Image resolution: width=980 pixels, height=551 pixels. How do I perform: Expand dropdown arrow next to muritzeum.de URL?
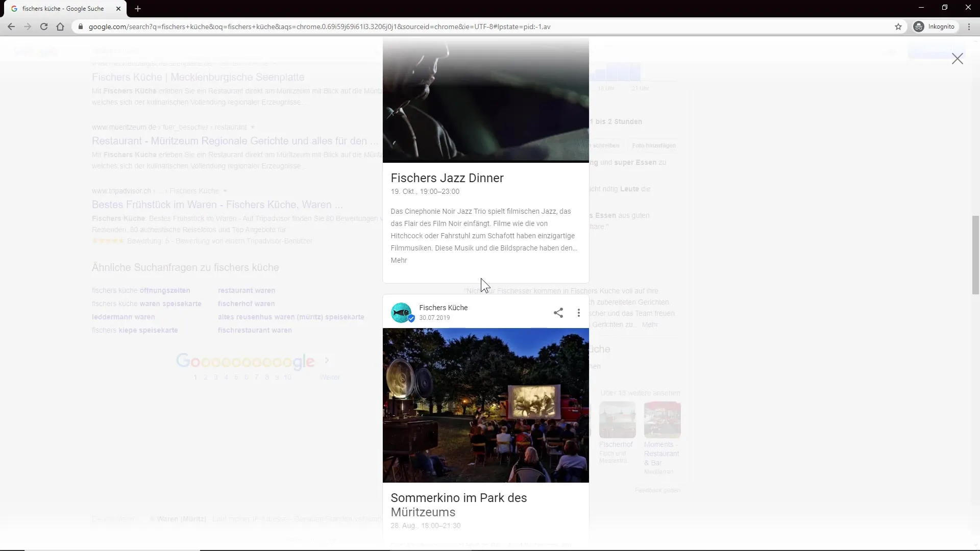(x=253, y=127)
